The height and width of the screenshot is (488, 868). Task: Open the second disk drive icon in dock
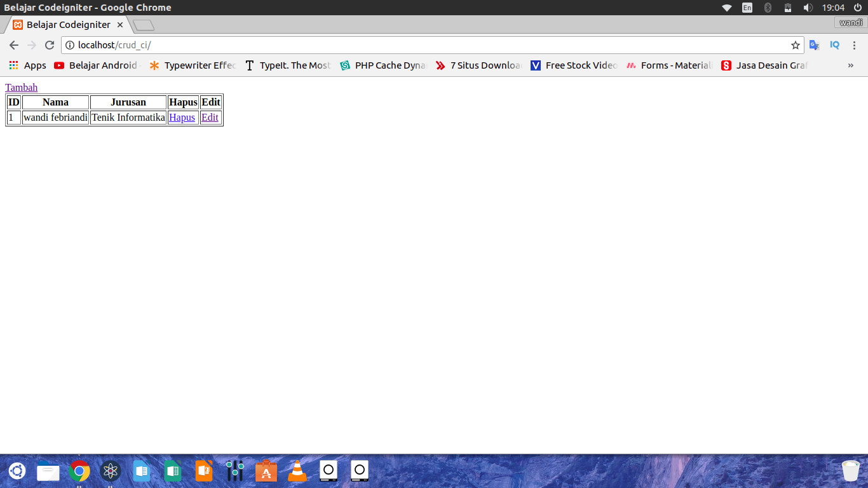(x=360, y=471)
